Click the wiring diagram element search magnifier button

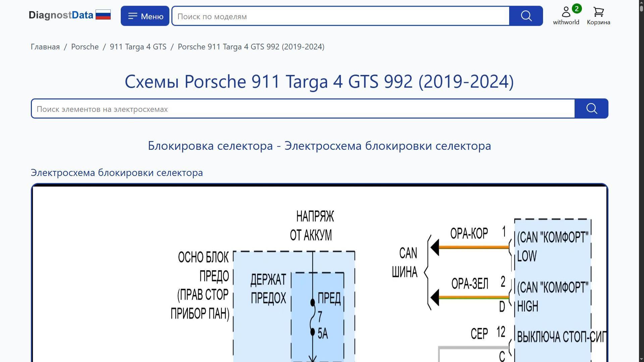(591, 108)
